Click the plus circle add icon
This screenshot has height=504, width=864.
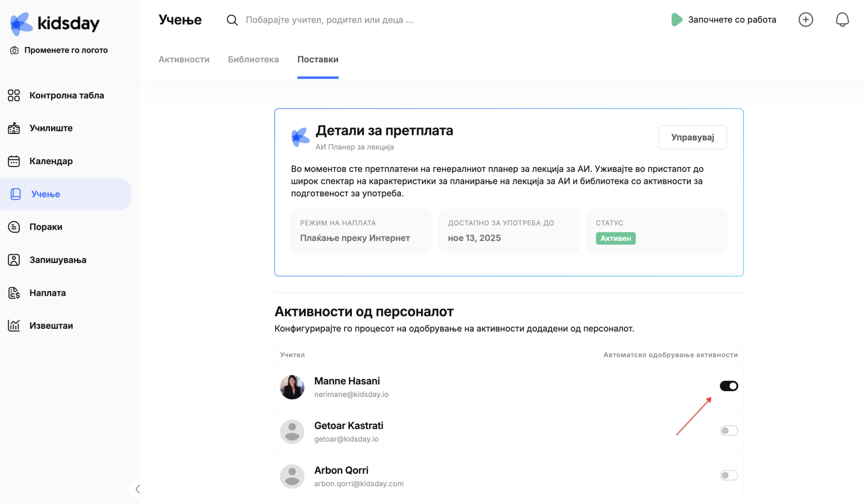click(805, 20)
